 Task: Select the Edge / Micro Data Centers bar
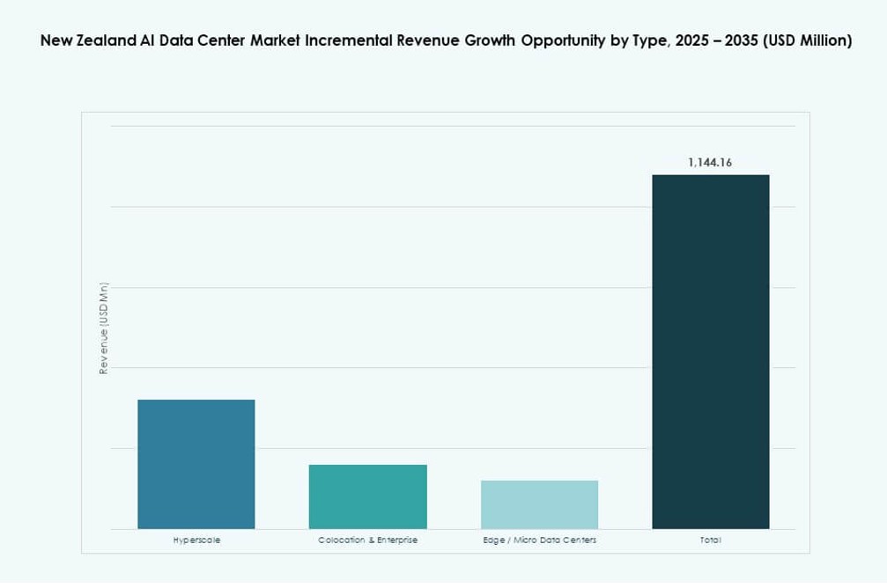click(x=539, y=503)
